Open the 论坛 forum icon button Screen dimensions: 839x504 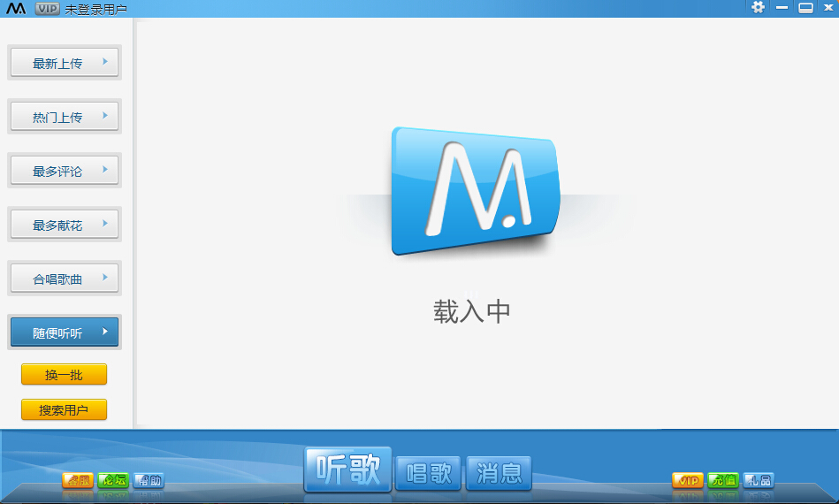113,481
